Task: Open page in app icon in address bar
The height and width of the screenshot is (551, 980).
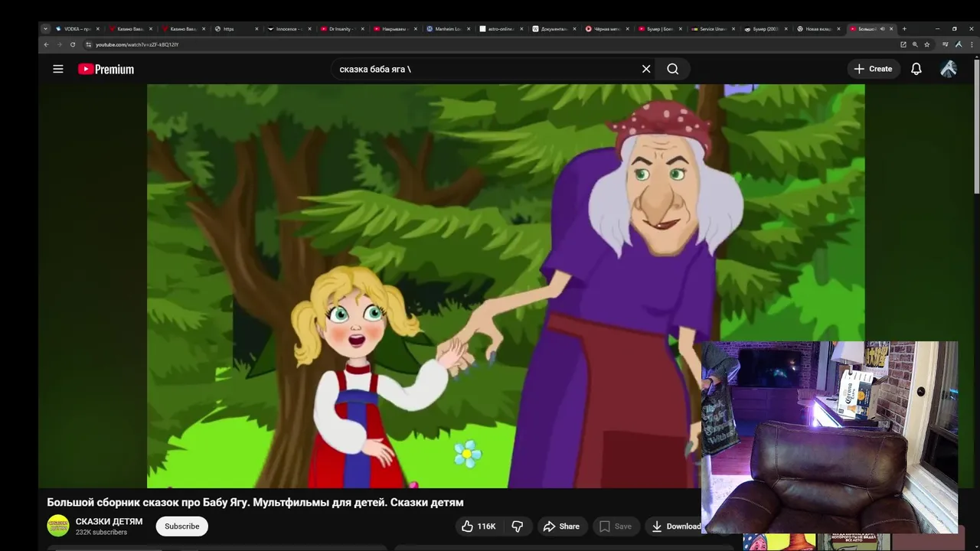Action: pyautogui.click(x=903, y=44)
